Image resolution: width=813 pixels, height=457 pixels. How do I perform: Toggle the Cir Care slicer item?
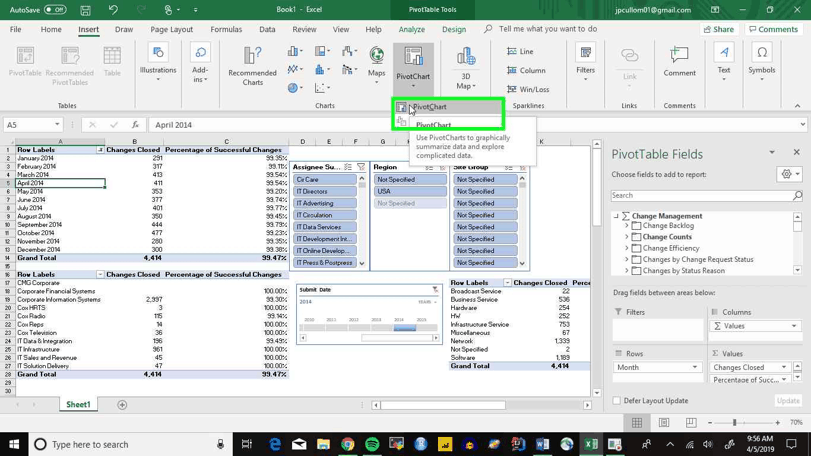pos(325,179)
